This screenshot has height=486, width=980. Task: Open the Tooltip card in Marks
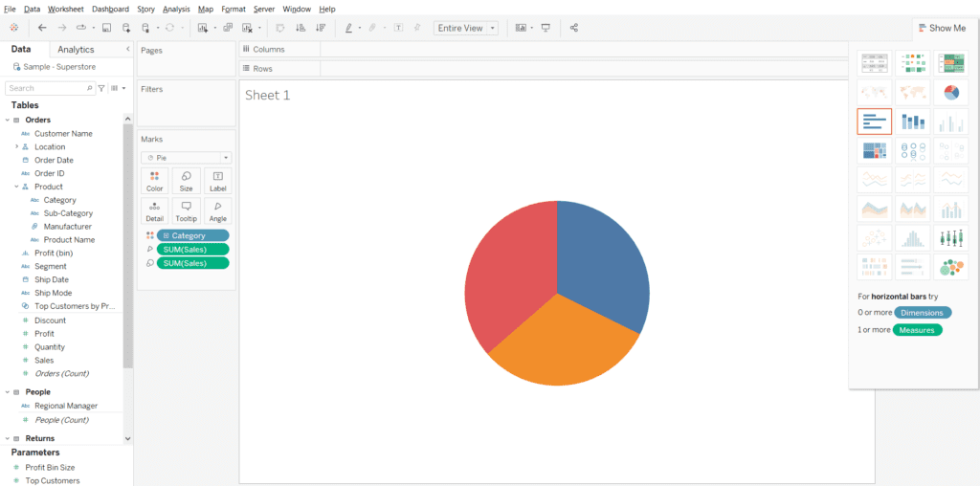point(187,211)
